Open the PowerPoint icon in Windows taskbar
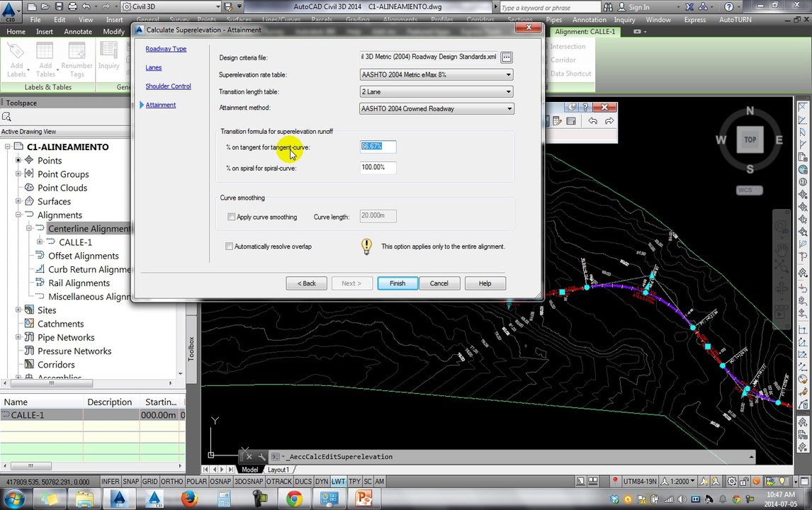The image size is (812, 510). pyautogui.click(x=363, y=499)
